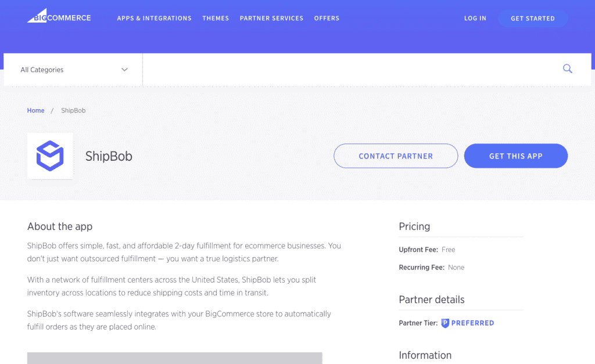
Task: Focus the app search input field
Action: [x=349, y=70]
